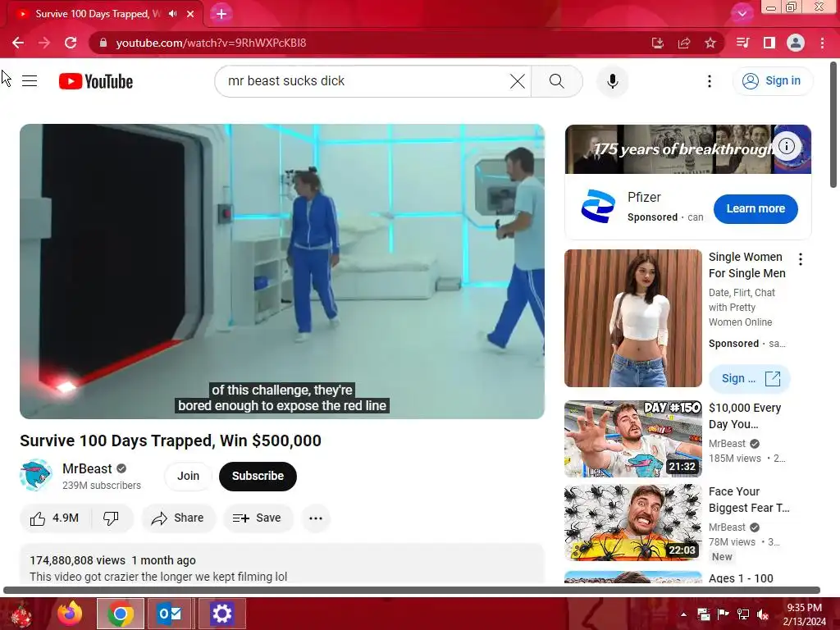The image size is (840, 630).
Task: Share this page from the address bar
Action: click(x=684, y=43)
